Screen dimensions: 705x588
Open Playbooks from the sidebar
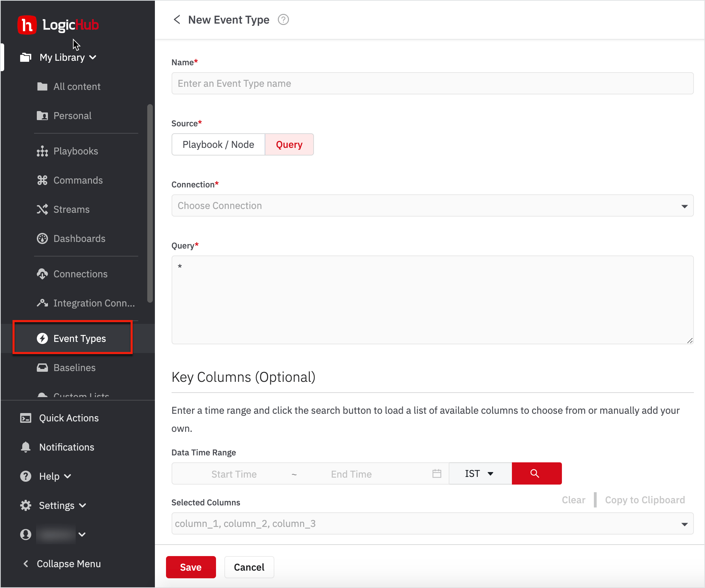pyautogui.click(x=75, y=151)
